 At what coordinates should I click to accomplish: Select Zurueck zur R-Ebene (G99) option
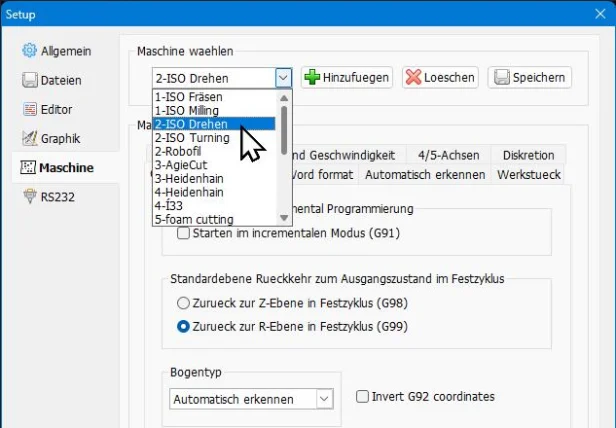(x=183, y=326)
